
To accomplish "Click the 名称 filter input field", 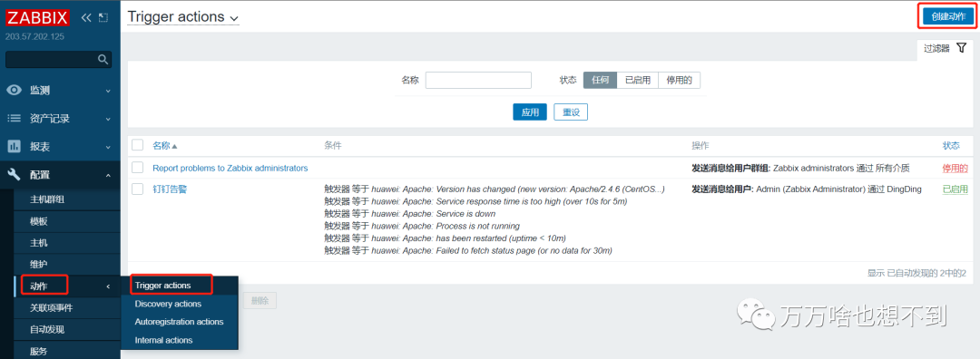I will (x=478, y=80).
